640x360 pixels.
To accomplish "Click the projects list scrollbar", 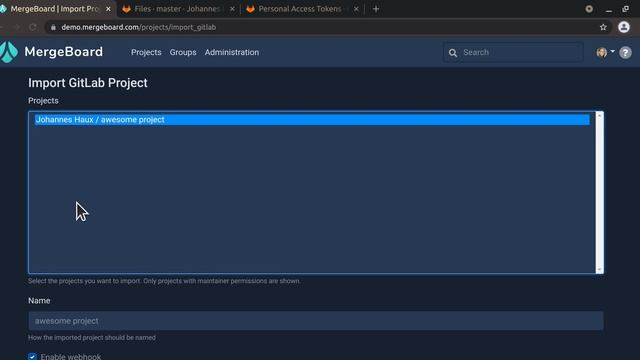I will coord(599,192).
